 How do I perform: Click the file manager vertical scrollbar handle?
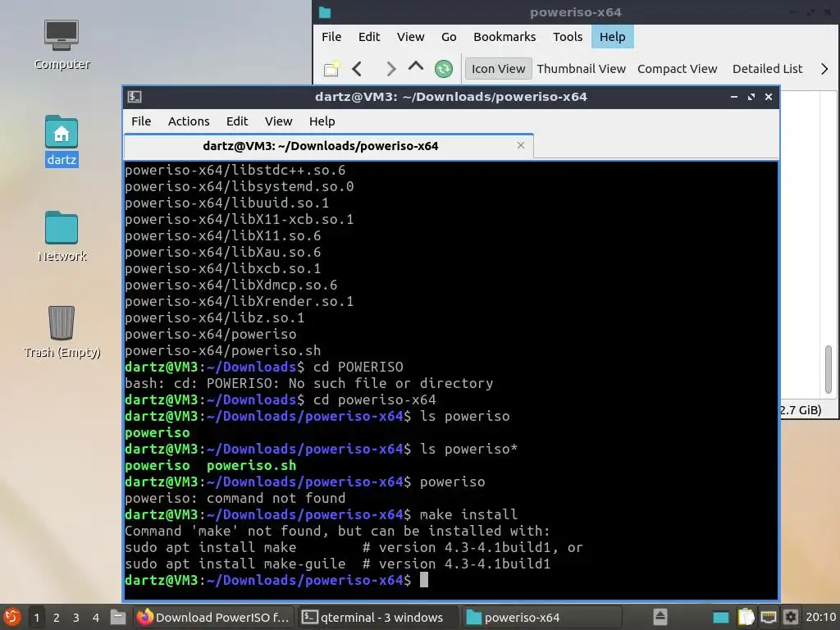(x=829, y=369)
